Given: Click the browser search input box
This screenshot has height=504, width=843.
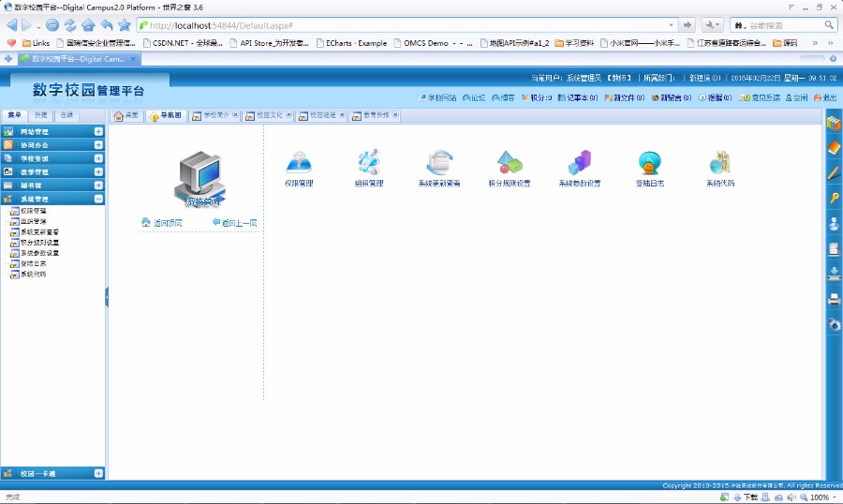Looking at the screenshot, I should [x=785, y=25].
